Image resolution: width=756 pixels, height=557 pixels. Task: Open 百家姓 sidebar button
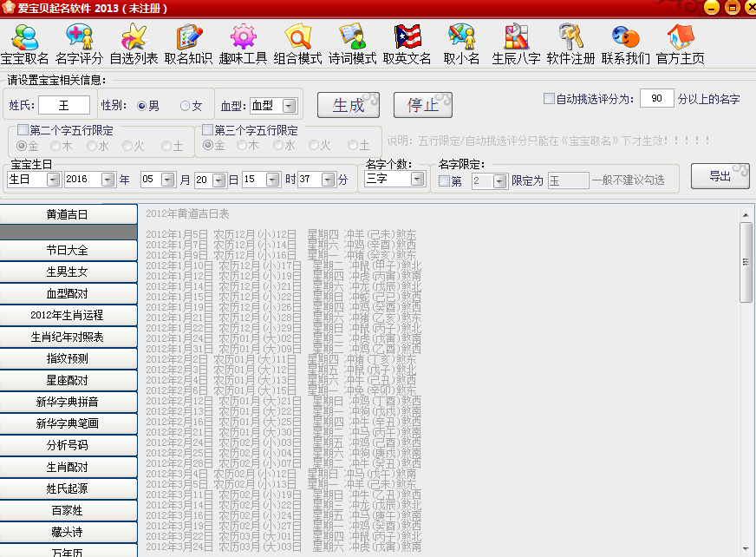point(68,510)
